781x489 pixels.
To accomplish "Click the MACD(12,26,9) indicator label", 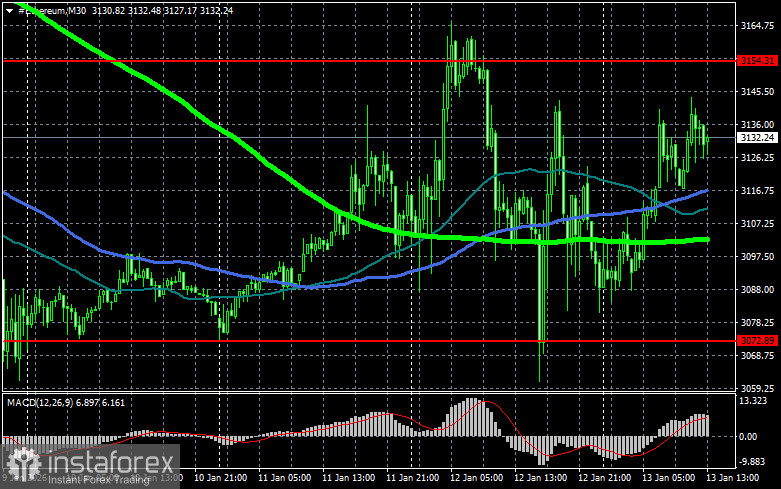I will [x=40, y=402].
